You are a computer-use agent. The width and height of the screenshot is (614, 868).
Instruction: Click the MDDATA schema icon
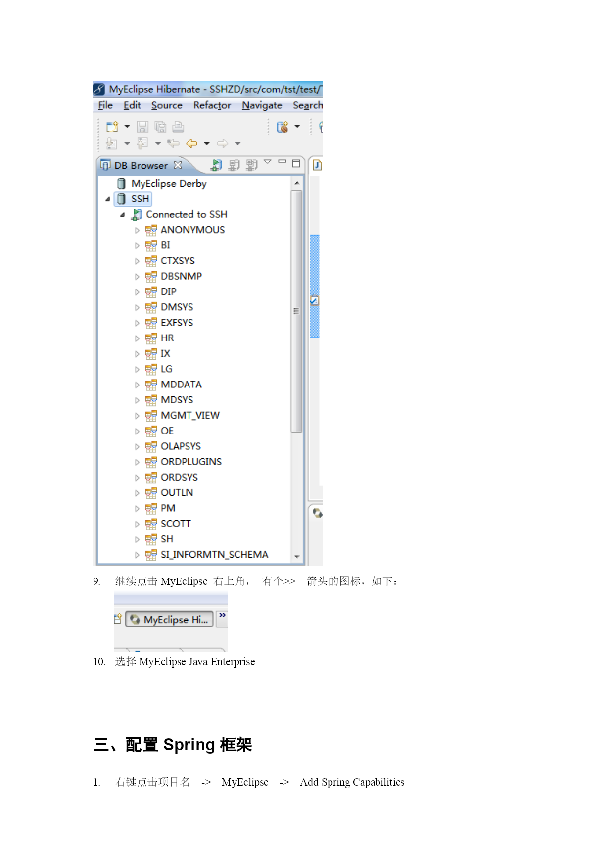click(x=151, y=385)
